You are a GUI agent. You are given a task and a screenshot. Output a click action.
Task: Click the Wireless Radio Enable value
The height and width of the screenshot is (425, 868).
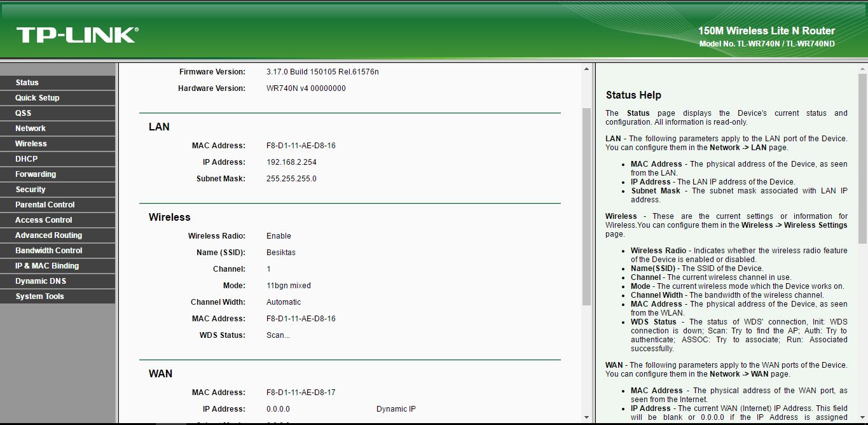279,236
